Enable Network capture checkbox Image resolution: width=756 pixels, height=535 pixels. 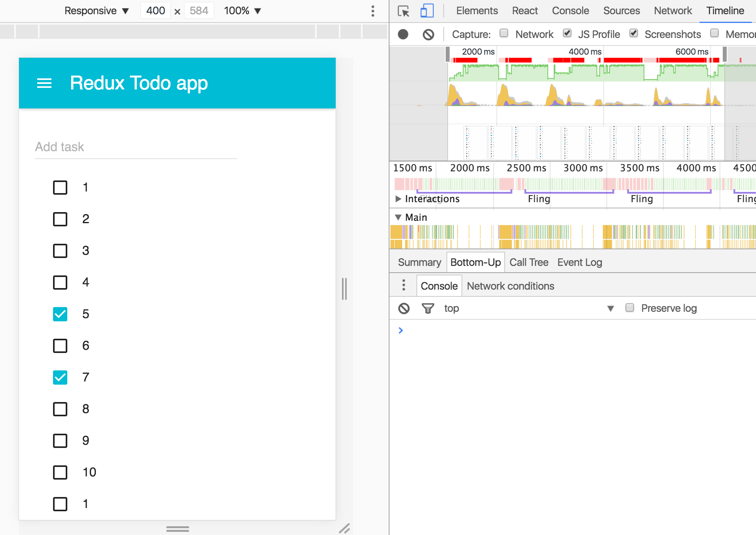(504, 33)
